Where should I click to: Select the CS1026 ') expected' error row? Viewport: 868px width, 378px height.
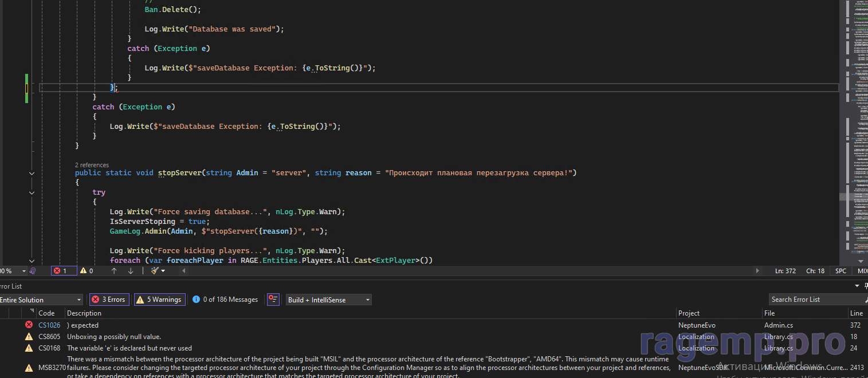tap(434, 325)
